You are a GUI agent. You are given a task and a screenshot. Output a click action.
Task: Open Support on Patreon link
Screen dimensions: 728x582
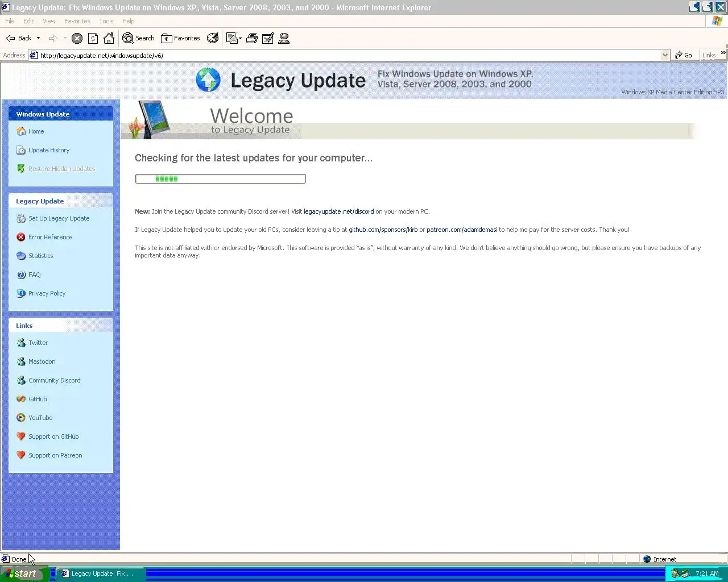click(55, 455)
